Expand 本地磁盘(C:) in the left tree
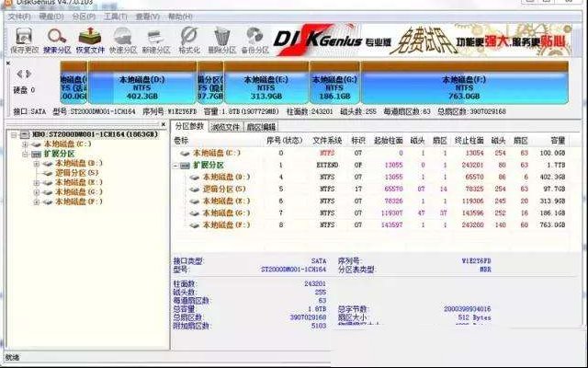Screen dimensions: 588x368 tap(25, 144)
